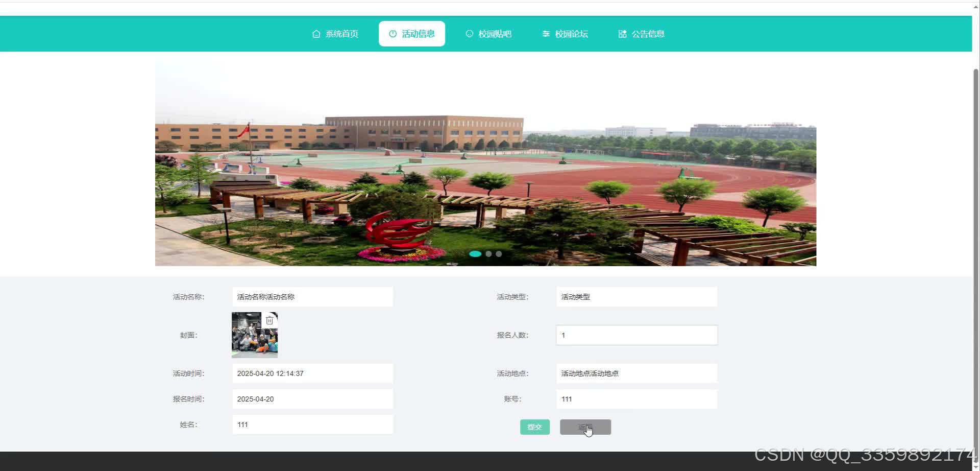Open the 系统首页 menu item
980x471 pixels.
click(335, 34)
